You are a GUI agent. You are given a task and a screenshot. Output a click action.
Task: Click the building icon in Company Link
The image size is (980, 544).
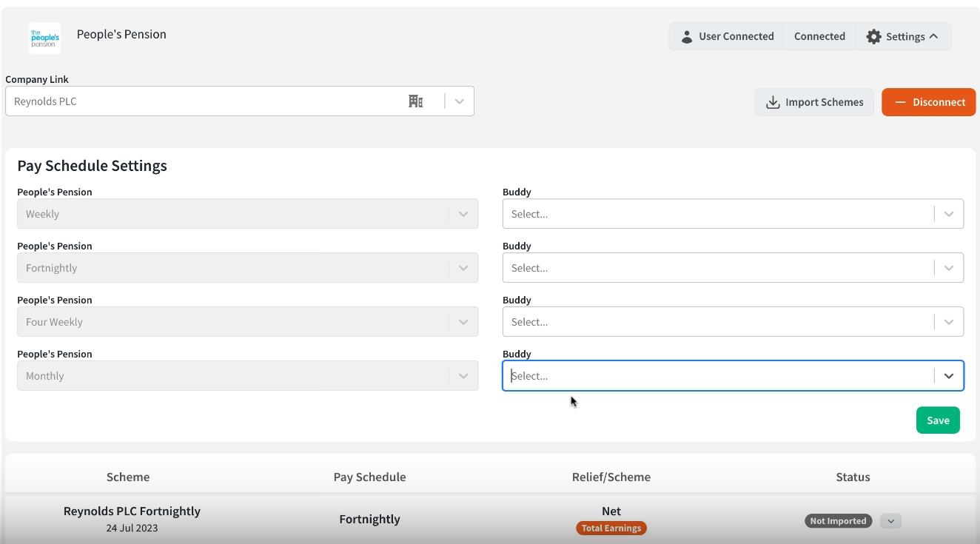point(416,101)
